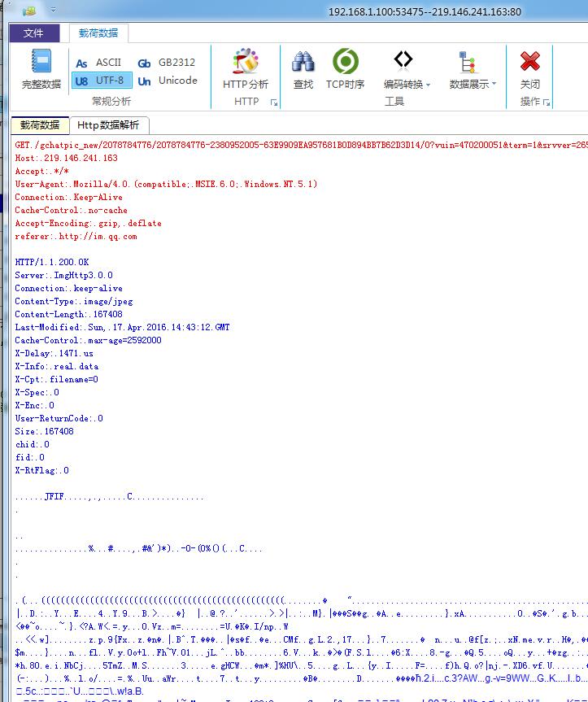The height and width of the screenshot is (702, 588).
Task: Open the quick access toolbar dropdown arrow
Action: [x=53, y=10]
